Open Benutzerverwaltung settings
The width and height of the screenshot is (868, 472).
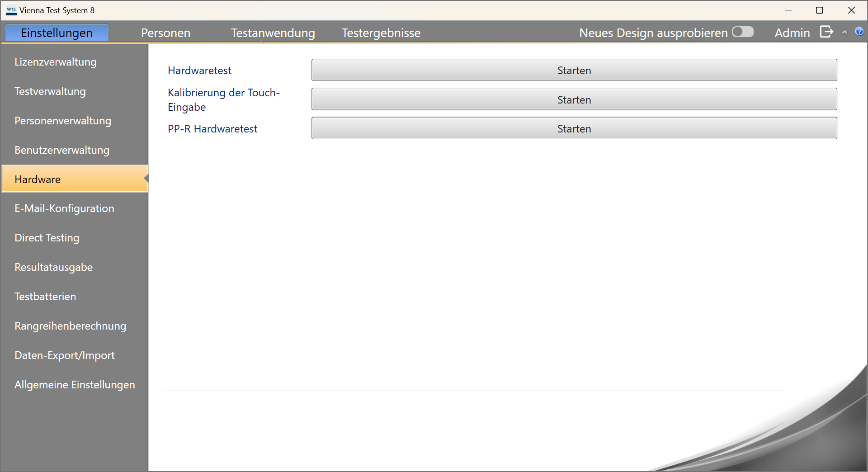[x=62, y=150]
